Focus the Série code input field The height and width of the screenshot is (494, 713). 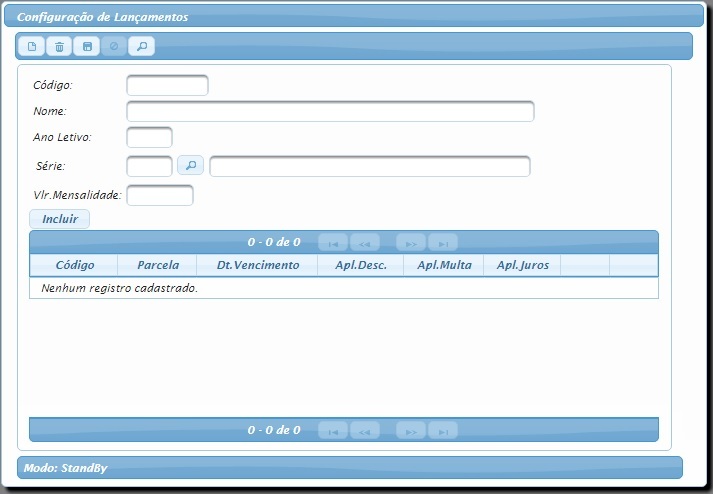coord(150,166)
